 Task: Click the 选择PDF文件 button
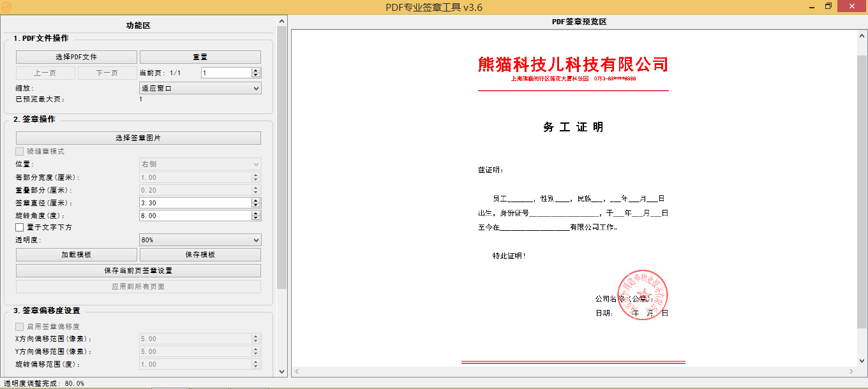click(77, 57)
